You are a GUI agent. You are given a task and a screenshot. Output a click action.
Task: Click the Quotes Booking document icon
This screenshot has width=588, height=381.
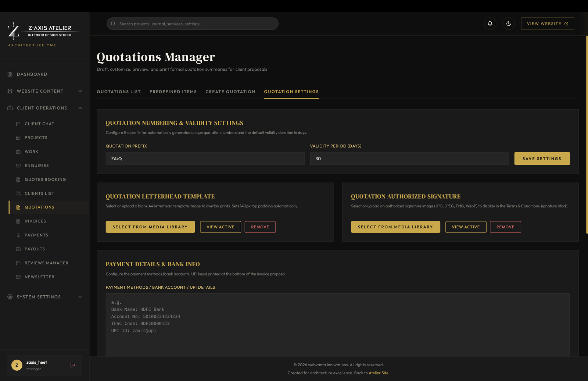coord(18,179)
